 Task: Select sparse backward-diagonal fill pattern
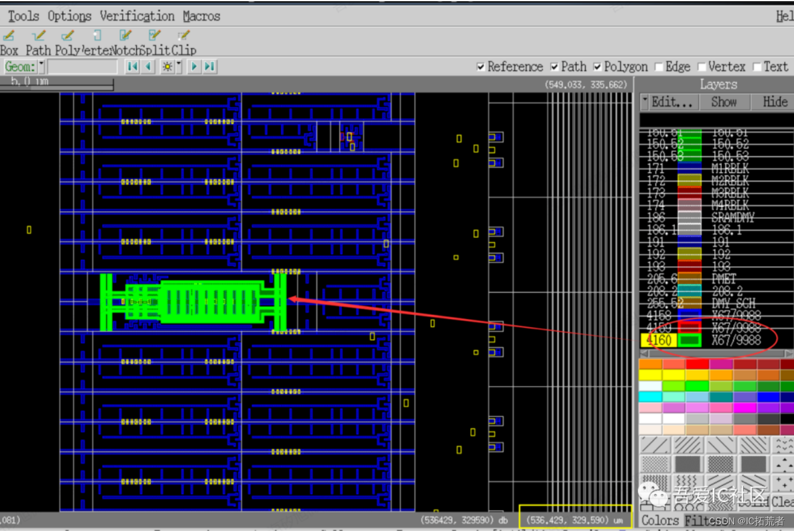point(720,445)
